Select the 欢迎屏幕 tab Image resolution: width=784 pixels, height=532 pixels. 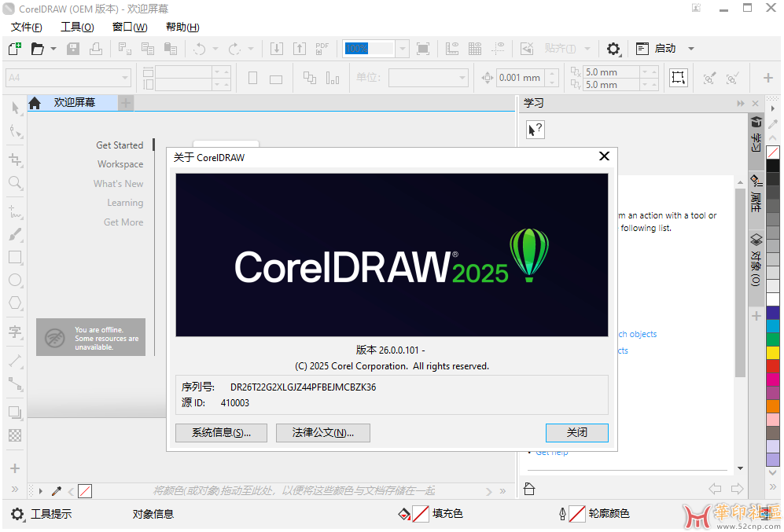(x=74, y=102)
